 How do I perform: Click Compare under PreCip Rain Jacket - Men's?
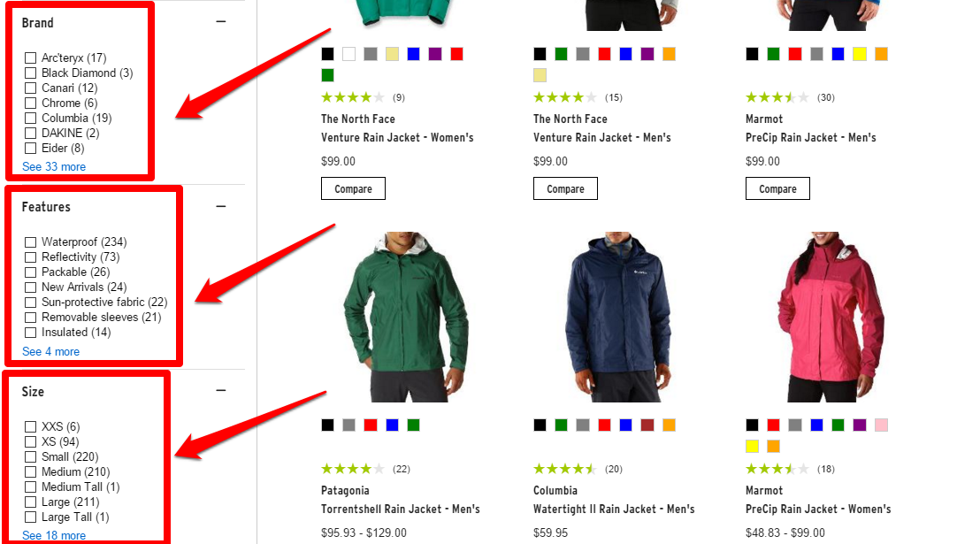click(x=777, y=188)
